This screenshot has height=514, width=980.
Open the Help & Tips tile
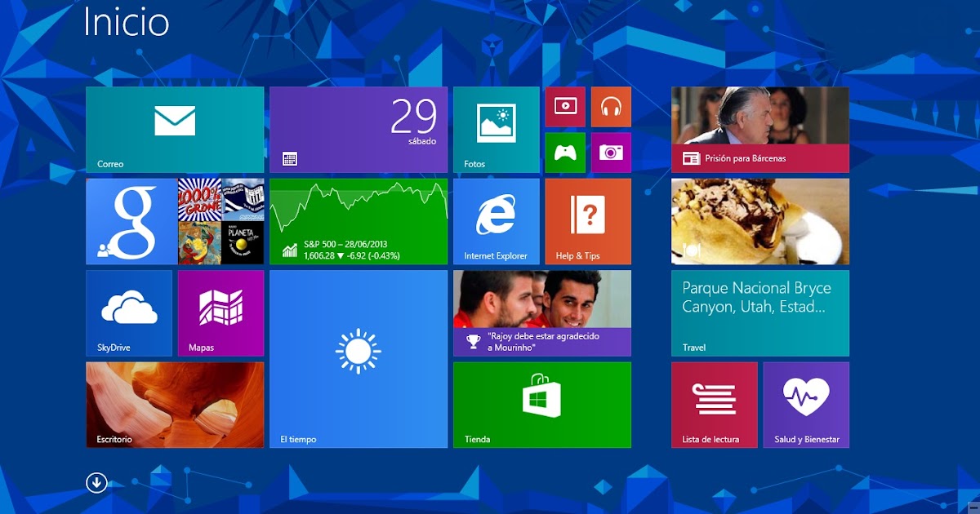tap(588, 221)
